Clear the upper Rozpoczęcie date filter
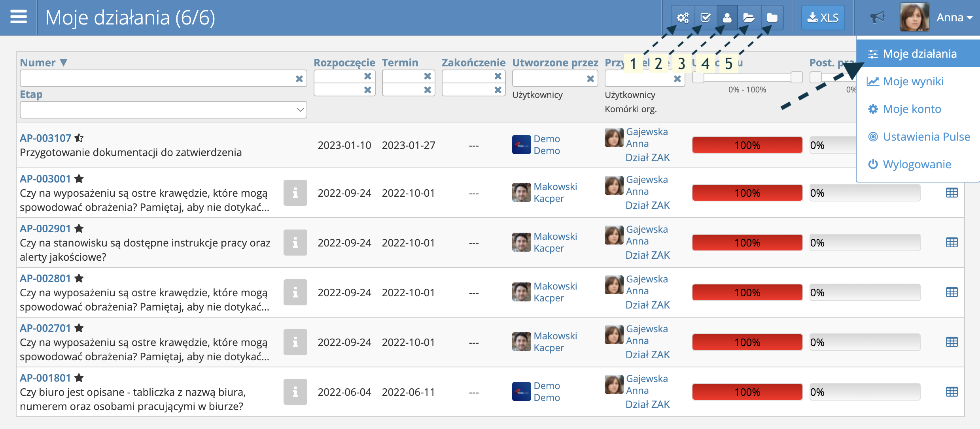The height and width of the screenshot is (429, 980). 367,76
